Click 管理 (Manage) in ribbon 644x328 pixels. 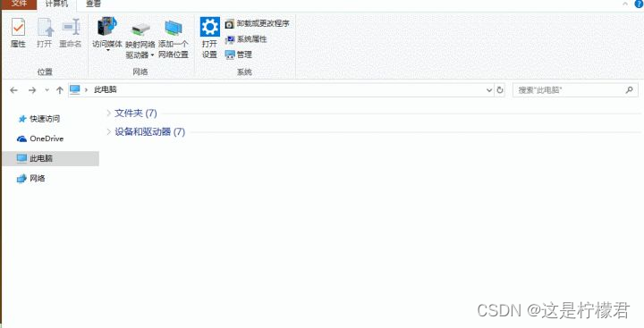pos(239,55)
